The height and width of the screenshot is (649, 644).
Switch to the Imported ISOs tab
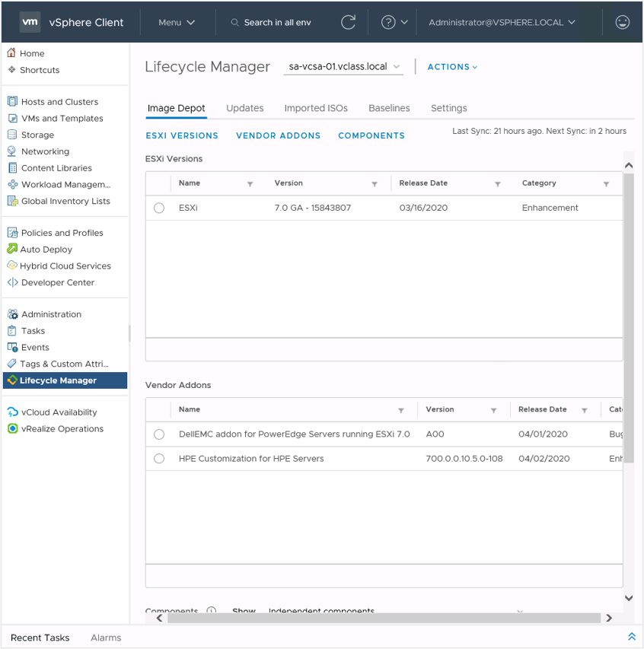pyautogui.click(x=316, y=108)
